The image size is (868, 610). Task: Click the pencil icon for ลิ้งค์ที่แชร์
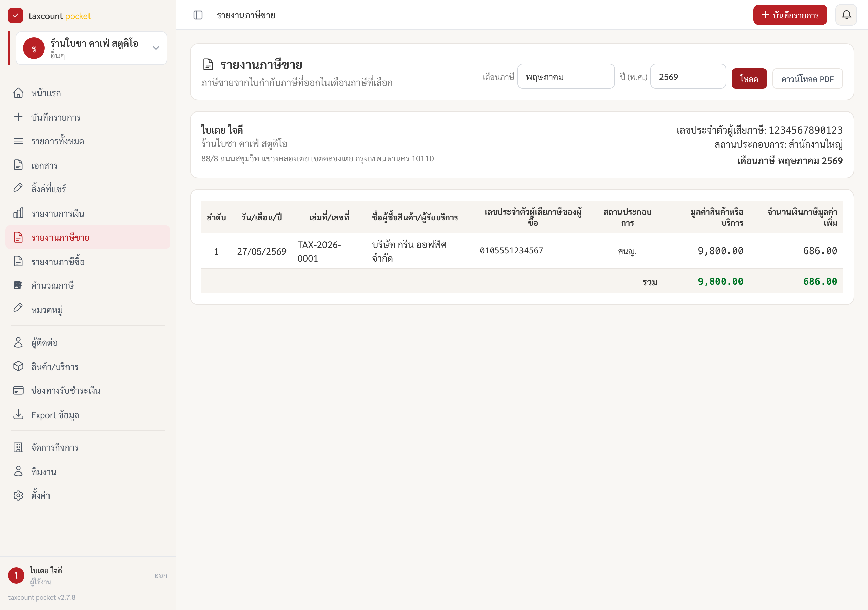pos(18,188)
